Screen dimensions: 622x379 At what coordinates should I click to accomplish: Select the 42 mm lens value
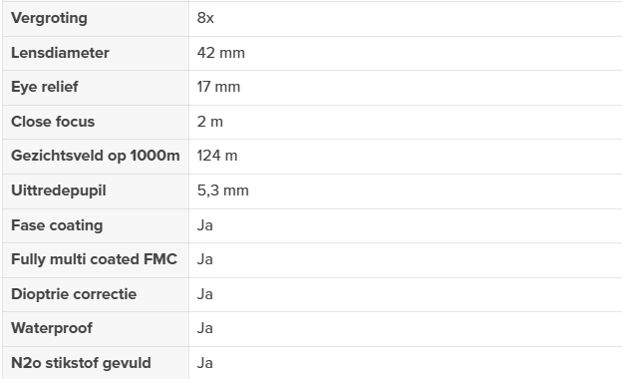[221, 53]
